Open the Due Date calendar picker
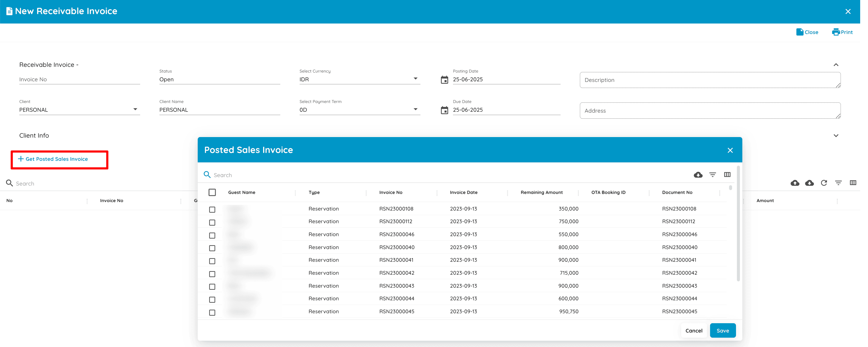The width and height of the screenshot is (868, 347). [x=445, y=110]
